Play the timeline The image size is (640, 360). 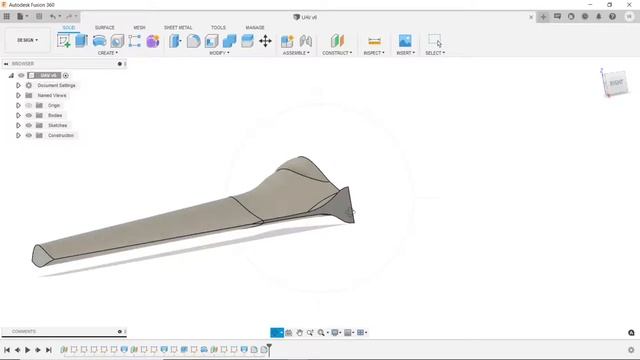click(x=27, y=350)
